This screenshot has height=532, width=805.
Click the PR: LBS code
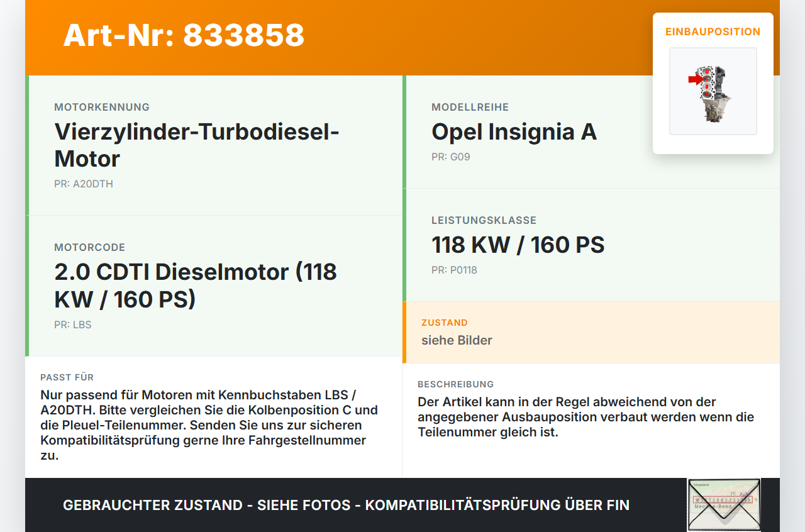[73, 325]
